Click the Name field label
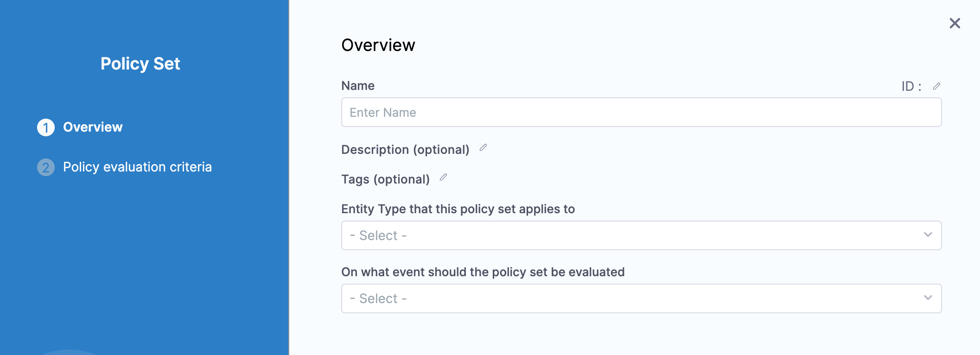This screenshot has width=980, height=355. click(x=358, y=86)
